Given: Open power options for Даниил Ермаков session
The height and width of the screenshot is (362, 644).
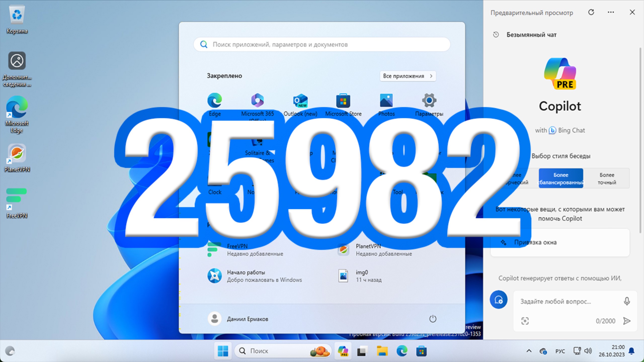Looking at the screenshot, I should click(x=433, y=319).
